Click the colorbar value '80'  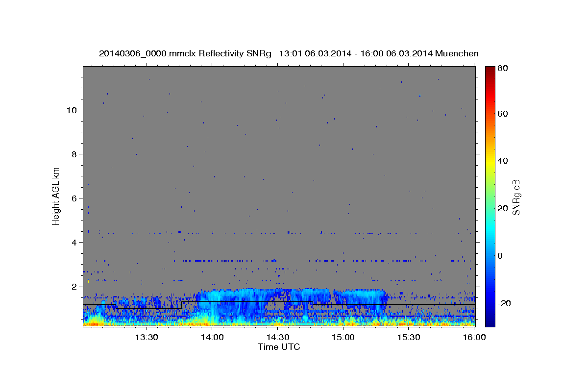click(x=504, y=69)
